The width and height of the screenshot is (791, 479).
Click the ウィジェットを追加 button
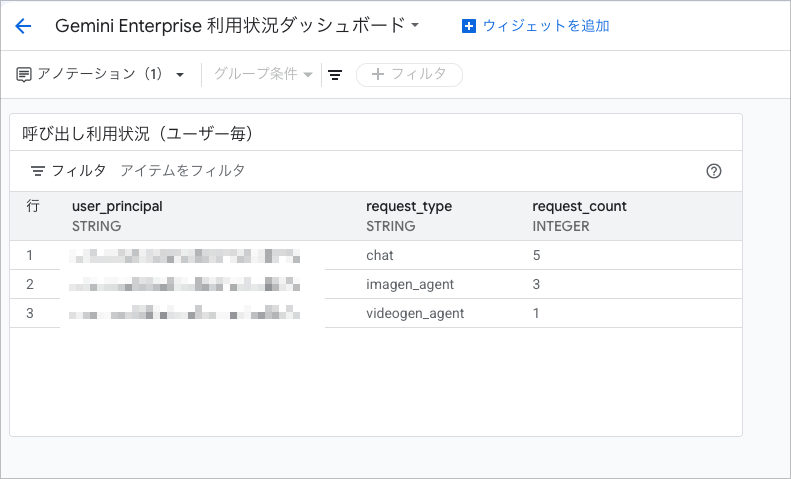(536, 26)
